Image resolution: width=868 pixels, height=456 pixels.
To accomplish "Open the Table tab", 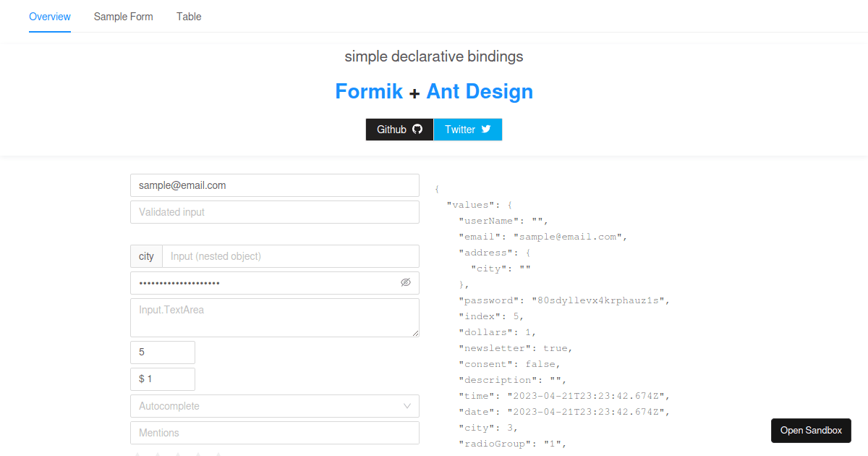I will 189,16.
